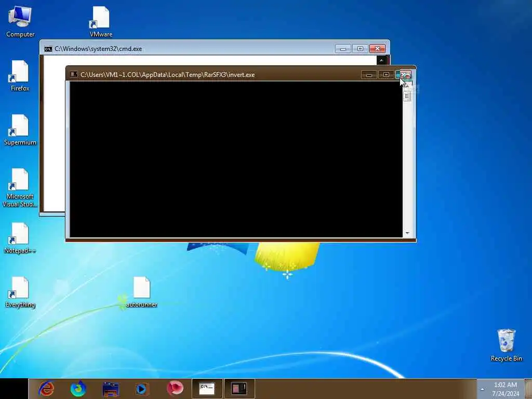
Task: Select the Everything desktop shortcut
Action: pos(20,292)
